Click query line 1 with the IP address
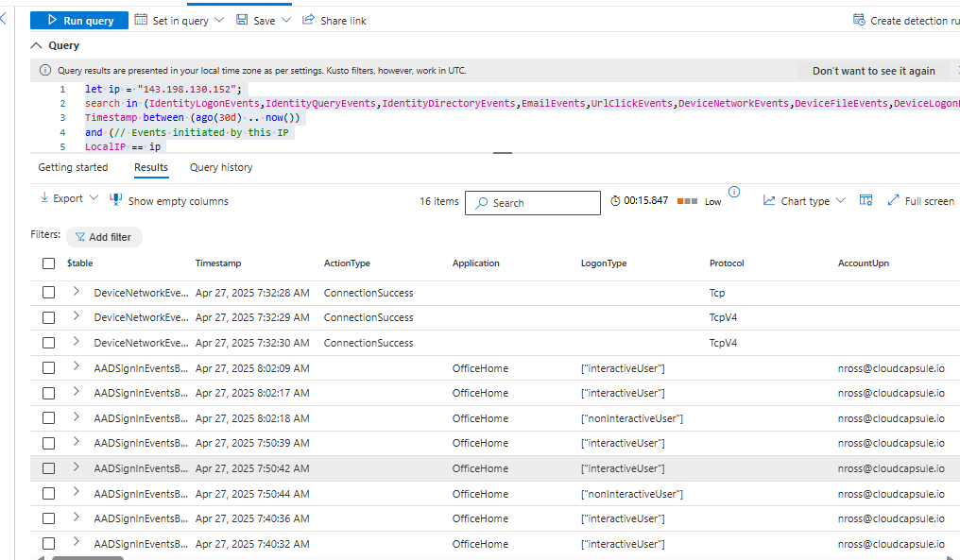960x560 pixels. click(x=163, y=89)
